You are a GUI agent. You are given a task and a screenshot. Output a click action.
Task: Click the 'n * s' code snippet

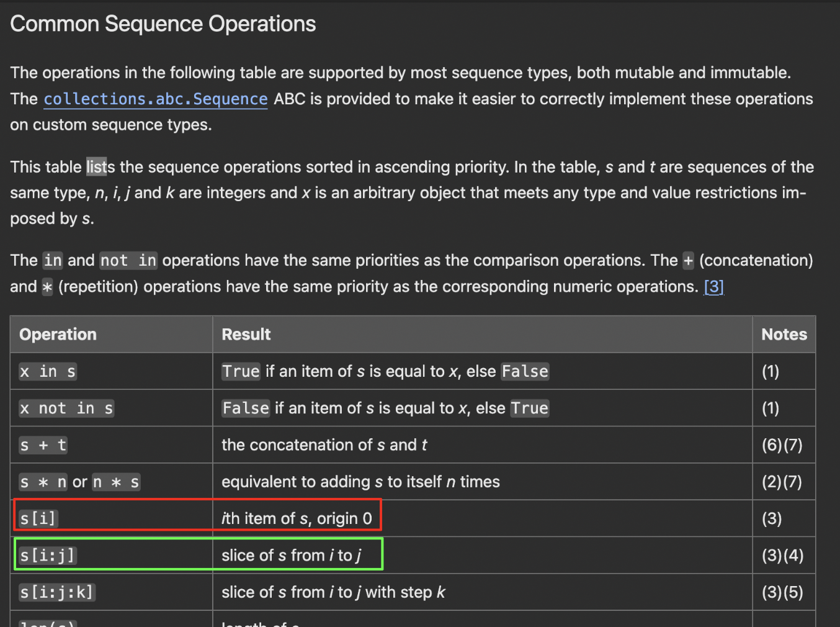pyautogui.click(x=116, y=482)
